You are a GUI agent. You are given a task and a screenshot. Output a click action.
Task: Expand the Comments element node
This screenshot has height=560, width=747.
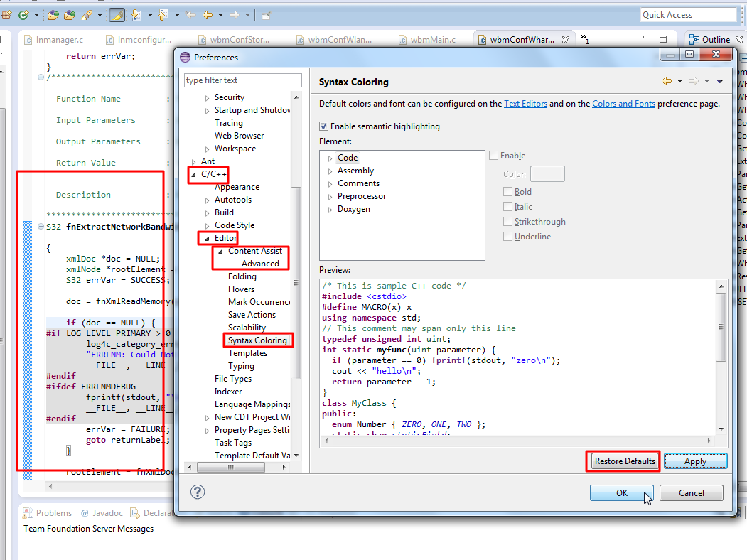(330, 184)
